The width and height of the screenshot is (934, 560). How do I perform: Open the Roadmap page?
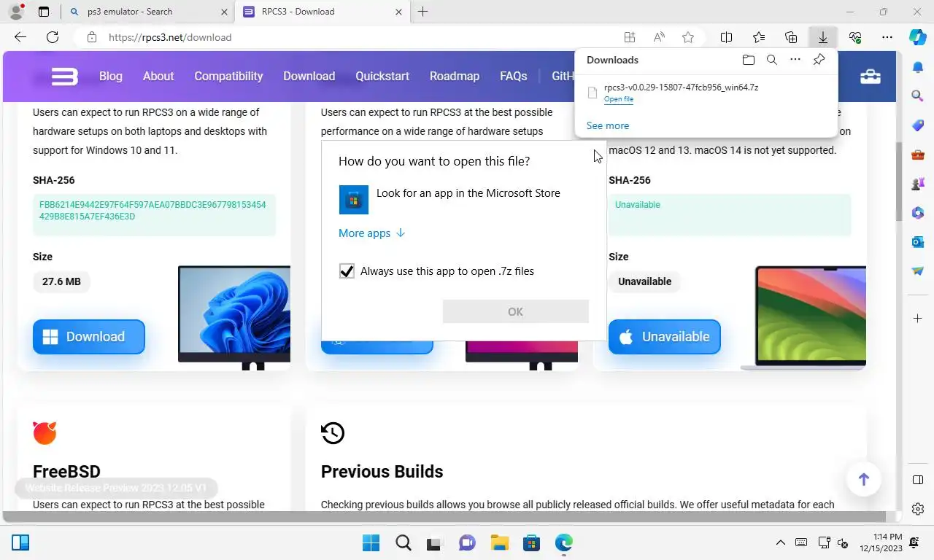click(x=455, y=76)
